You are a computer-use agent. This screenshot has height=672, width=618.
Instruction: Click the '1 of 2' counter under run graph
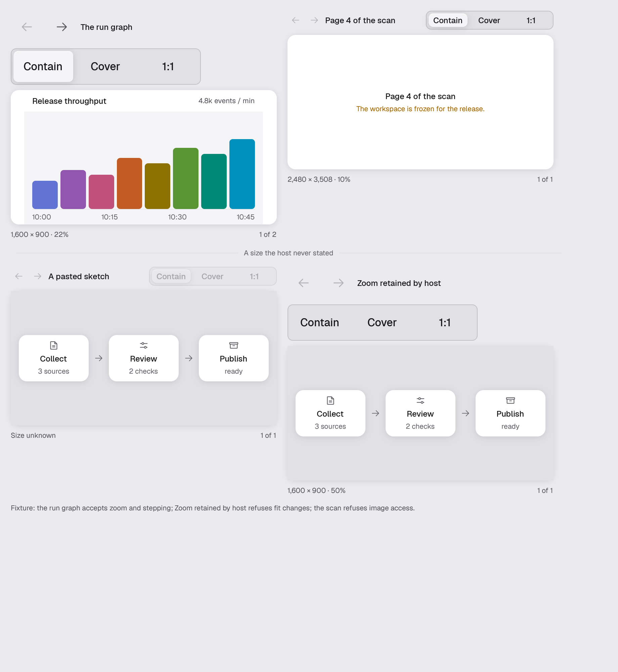[268, 235]
